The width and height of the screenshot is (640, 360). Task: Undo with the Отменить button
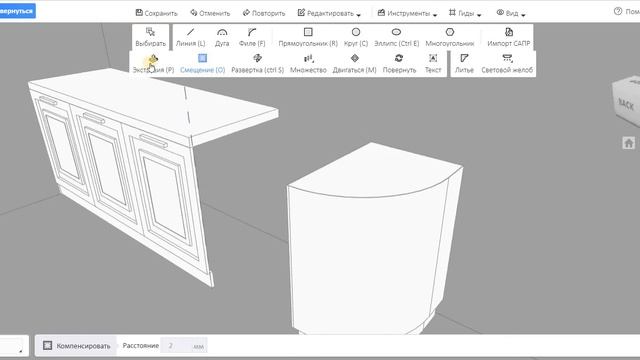210,13
